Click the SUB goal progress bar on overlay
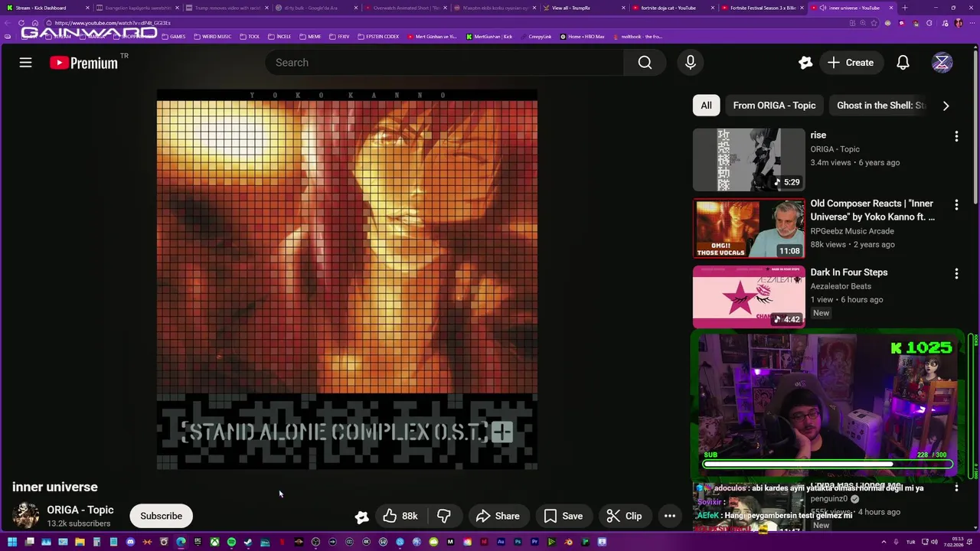This screenshot has width=980, height=551. point(827,464)
